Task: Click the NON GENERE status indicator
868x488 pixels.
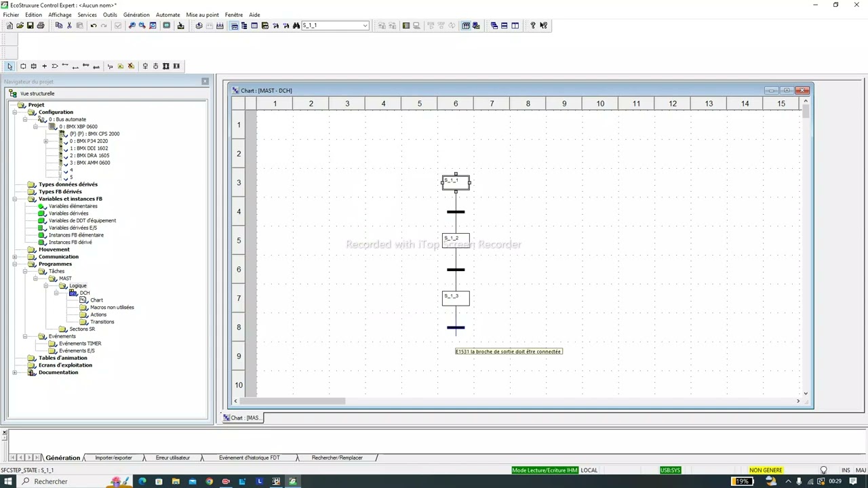Action: (x=766, y=470)
